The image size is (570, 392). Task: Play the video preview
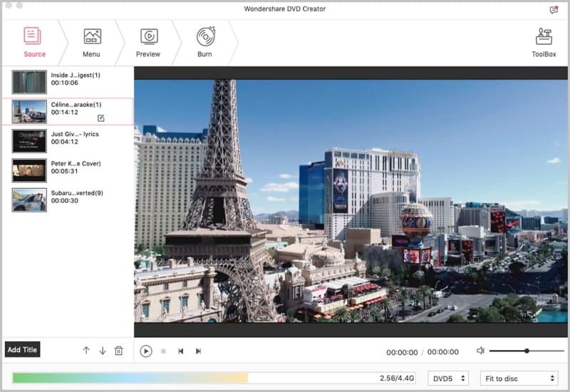point(146,351)
